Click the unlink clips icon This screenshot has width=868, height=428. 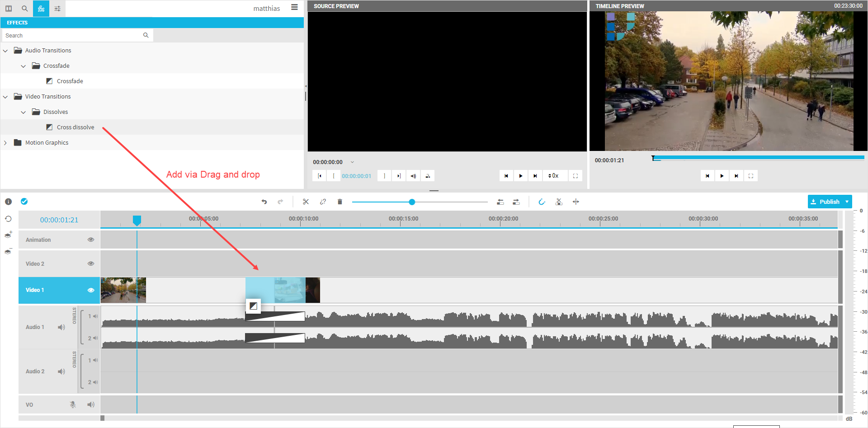[x=323, y=202]
